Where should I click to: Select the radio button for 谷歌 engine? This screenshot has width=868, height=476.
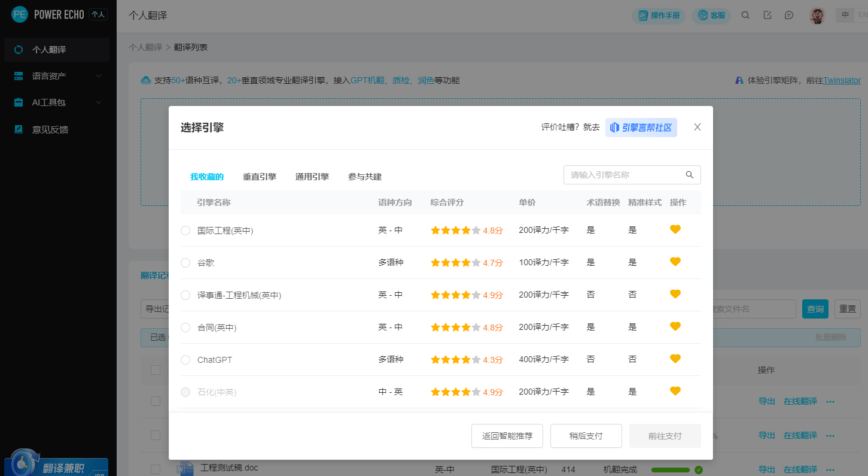(x=185, y=262)
